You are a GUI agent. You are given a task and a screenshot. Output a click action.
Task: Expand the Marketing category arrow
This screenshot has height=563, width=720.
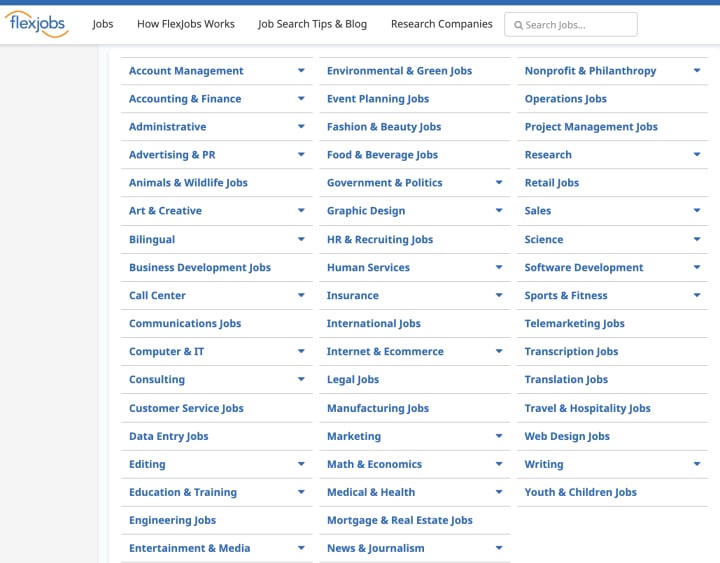click(x=499, y=436)
